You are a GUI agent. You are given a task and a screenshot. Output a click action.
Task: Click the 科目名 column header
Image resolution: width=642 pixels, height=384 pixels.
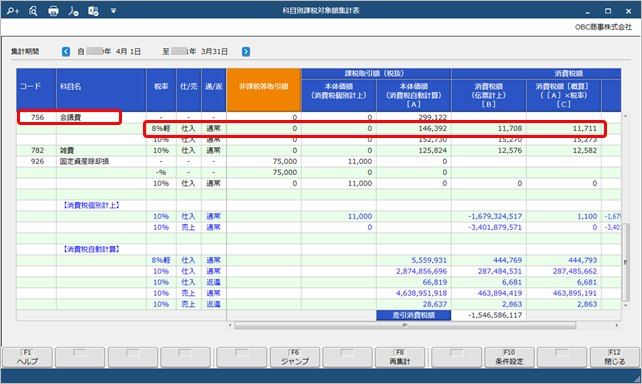(x=101, y=90)
